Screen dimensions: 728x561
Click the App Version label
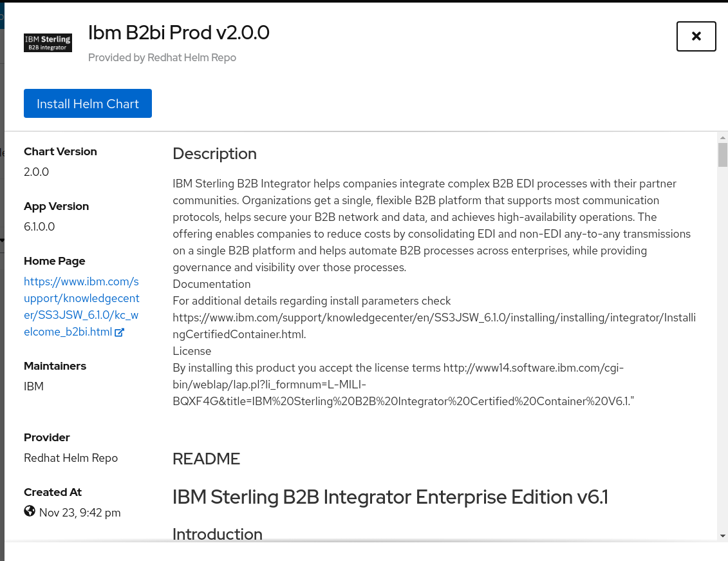(56, 206)
